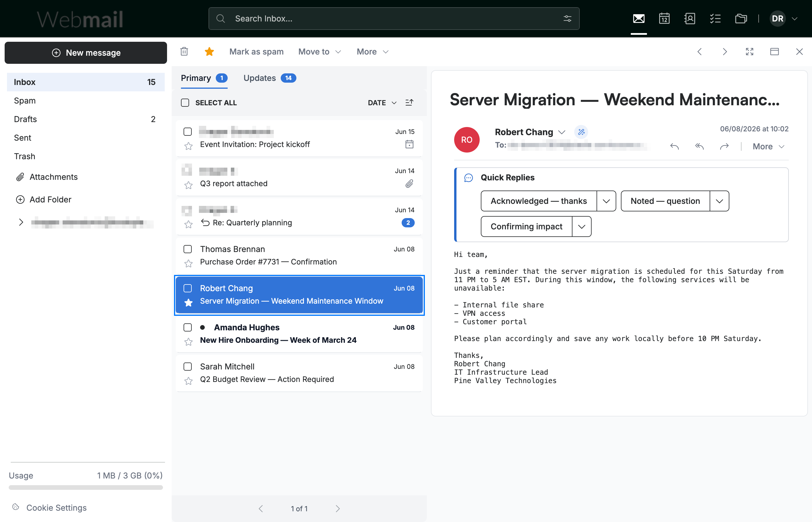Open Attachments folder in sidebar
Screen dimensions: 812x522
[x=47, y=177]
